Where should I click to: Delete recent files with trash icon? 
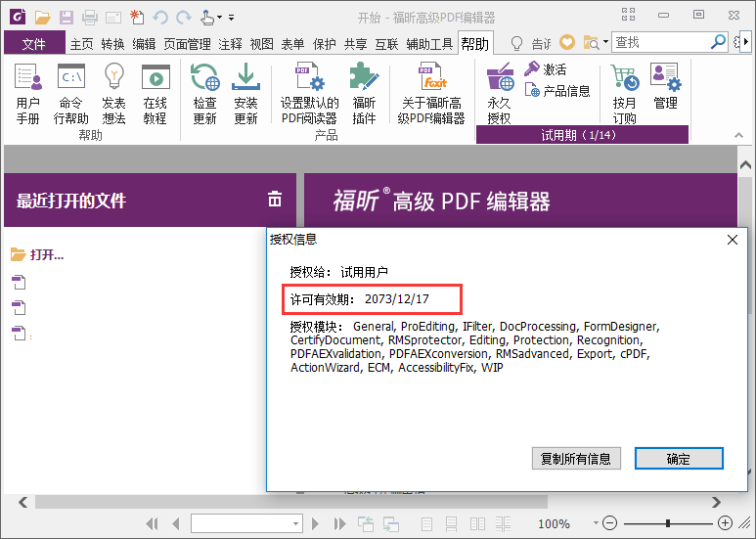tap(275, 200)
